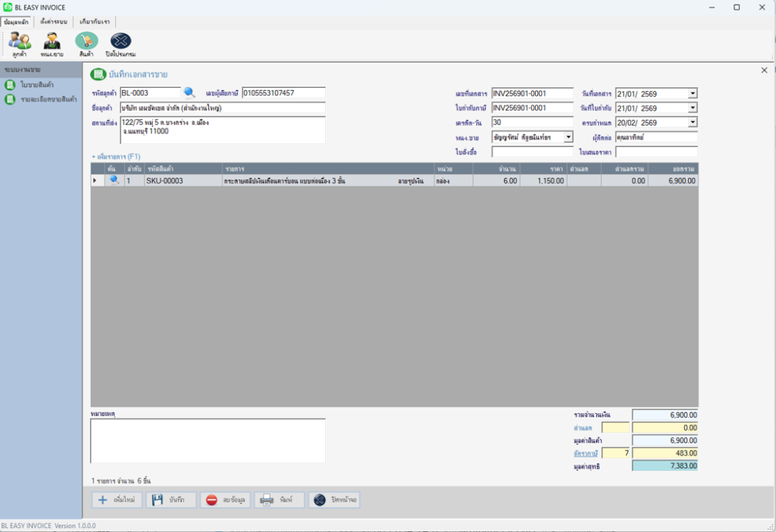The height and width of the screenshot is (532, 776).
Task: Expand the due date 20/02/2569 dropdown
Action: tap(692, 122)
